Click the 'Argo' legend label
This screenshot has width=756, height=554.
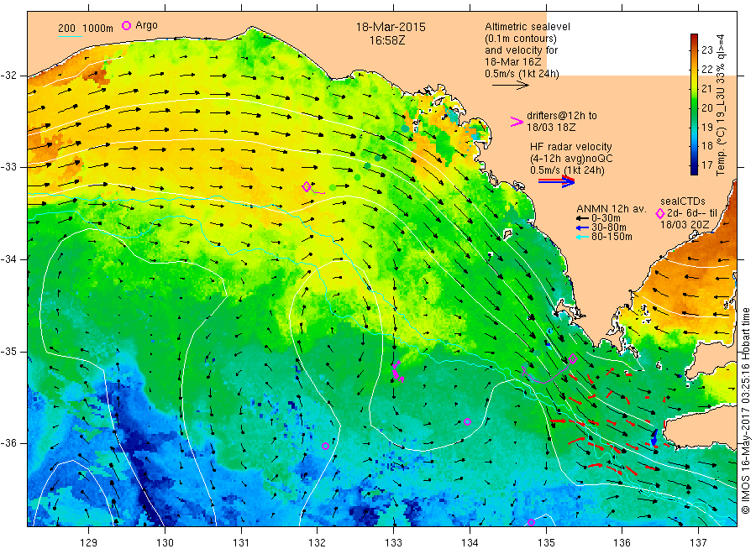point(146,25)
